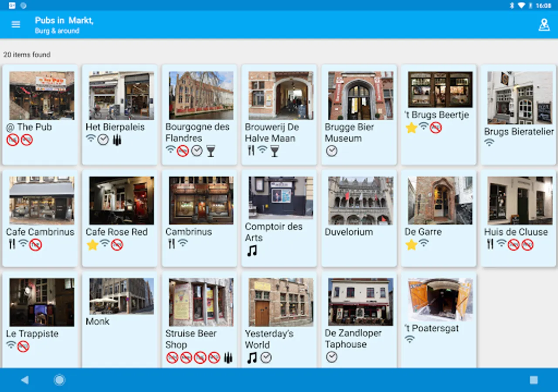
Task: Tap the music note icon under Yesterday's World
Action: [x=252, y=358]
